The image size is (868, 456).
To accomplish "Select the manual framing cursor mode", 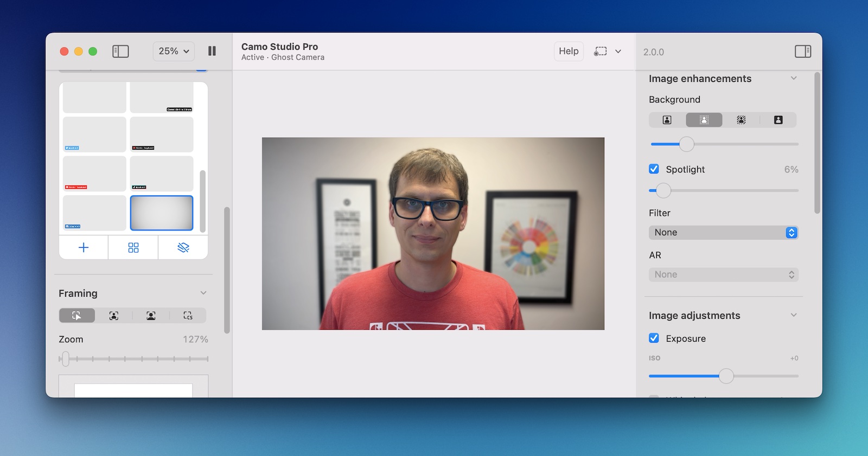I will [x=77, y=316].
